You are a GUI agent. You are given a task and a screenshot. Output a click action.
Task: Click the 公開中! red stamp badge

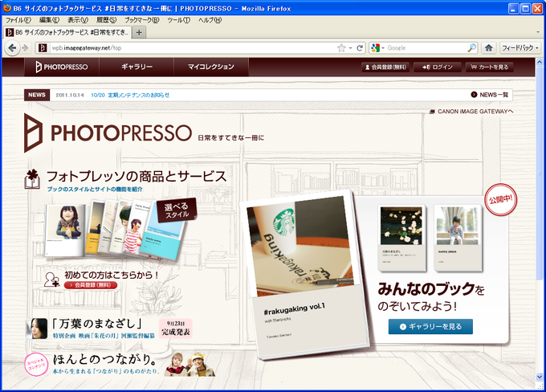click(501, 200)
